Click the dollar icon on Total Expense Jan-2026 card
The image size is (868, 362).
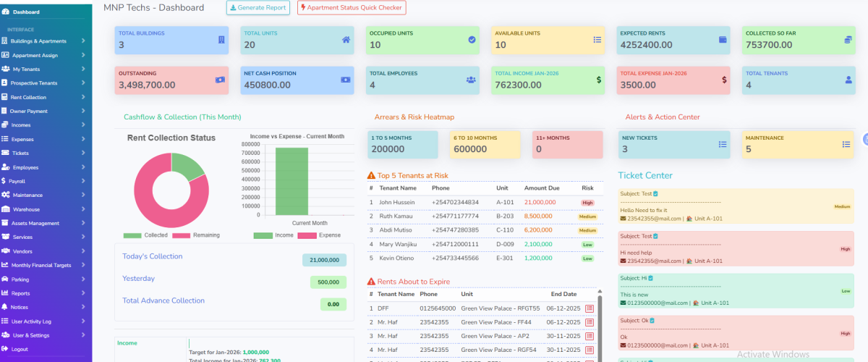tap(724, 80)
